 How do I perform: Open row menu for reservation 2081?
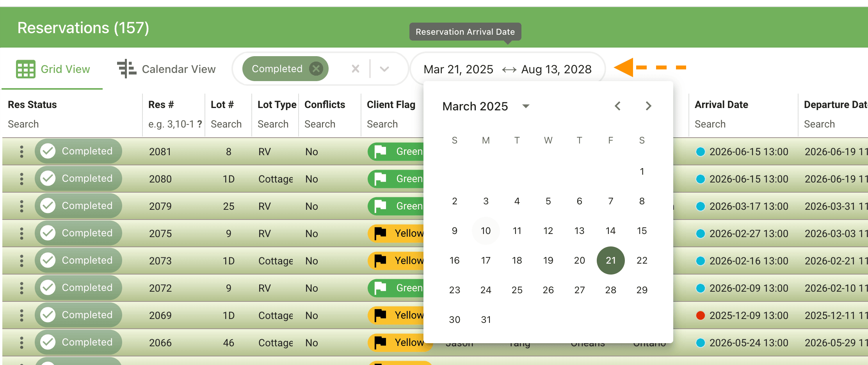[x=22, y=151]
